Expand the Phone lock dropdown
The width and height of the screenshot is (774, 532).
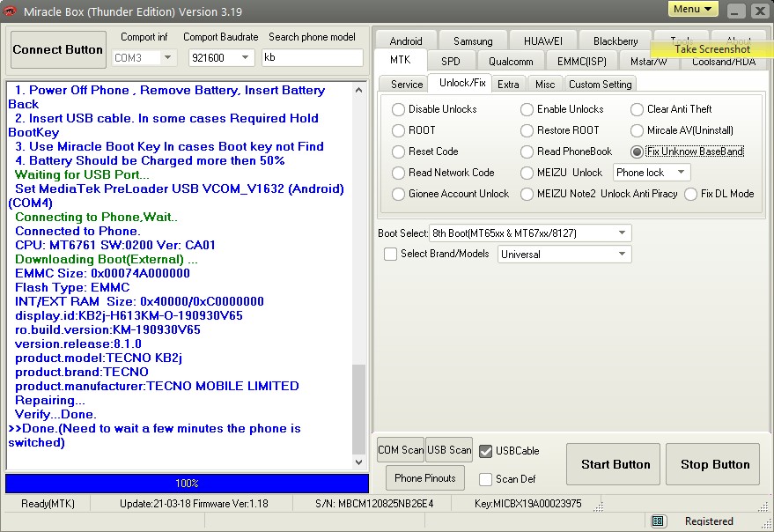coord(682,173)
